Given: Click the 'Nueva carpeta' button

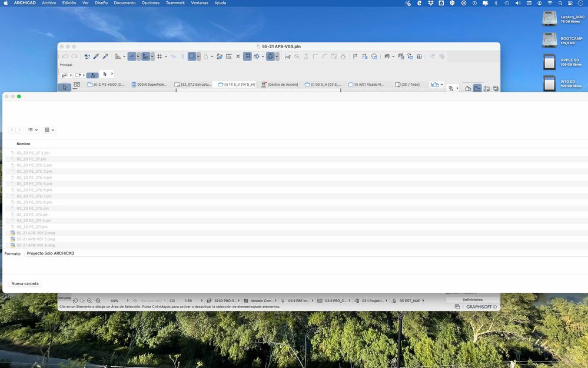Looking at the screenshot, I should click(25, 284).
